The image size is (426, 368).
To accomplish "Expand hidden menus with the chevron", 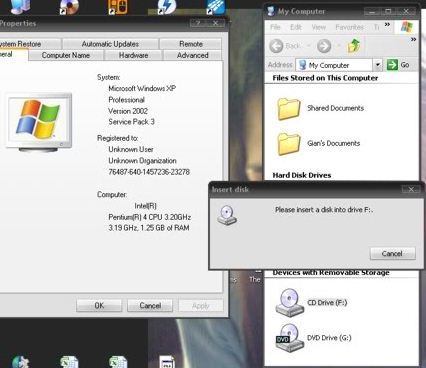I will point(387,24).
